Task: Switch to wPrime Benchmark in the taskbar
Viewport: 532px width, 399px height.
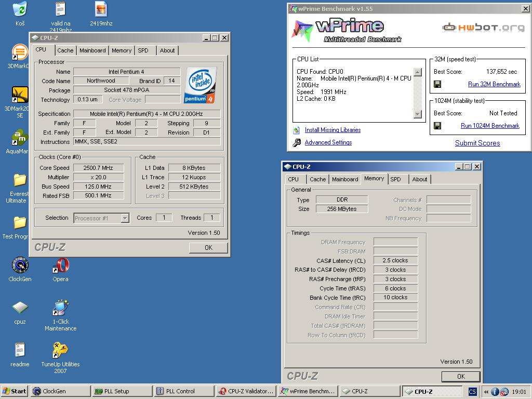Action: click(x=308, y=391)
